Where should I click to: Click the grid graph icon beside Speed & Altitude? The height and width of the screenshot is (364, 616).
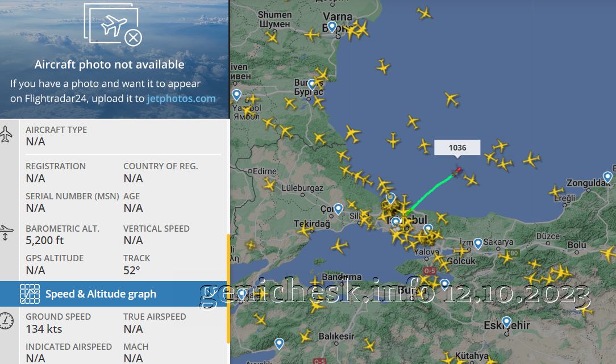click(x=30, y=294)
